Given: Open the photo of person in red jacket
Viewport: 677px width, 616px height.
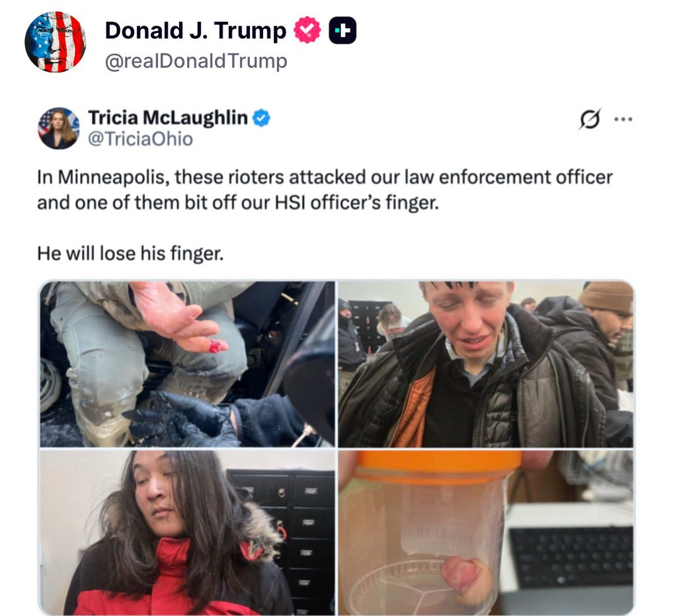Looking at the screenshot, I should pos(187,532).
